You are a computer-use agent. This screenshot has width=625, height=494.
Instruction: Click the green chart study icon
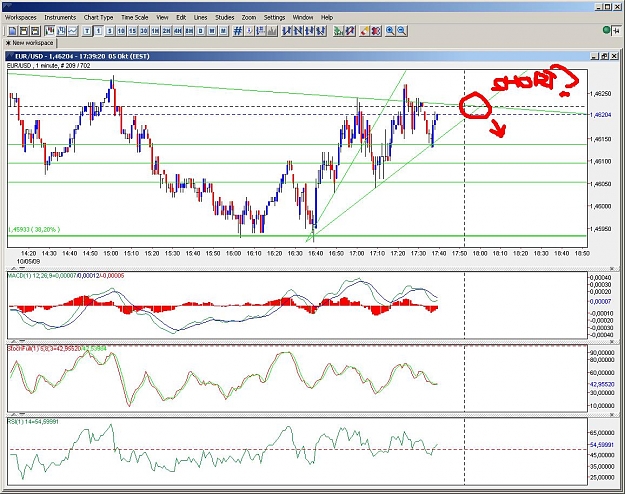[x=338, y=31]
